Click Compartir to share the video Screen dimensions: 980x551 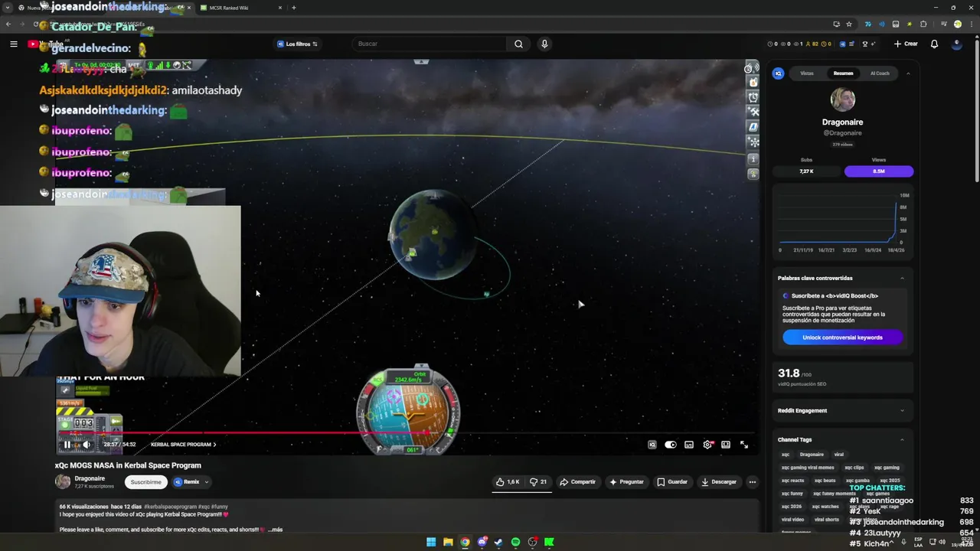[577, 482]
